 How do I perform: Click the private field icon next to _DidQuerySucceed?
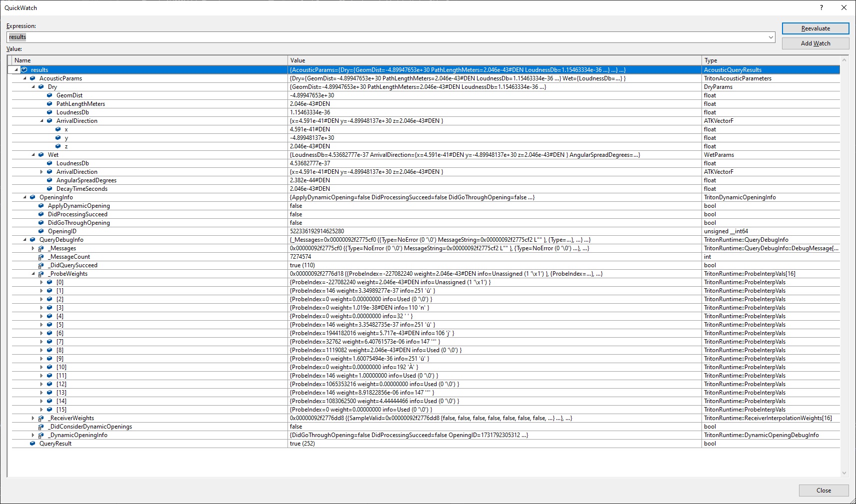pyautogui.click(x=41, y=265)
